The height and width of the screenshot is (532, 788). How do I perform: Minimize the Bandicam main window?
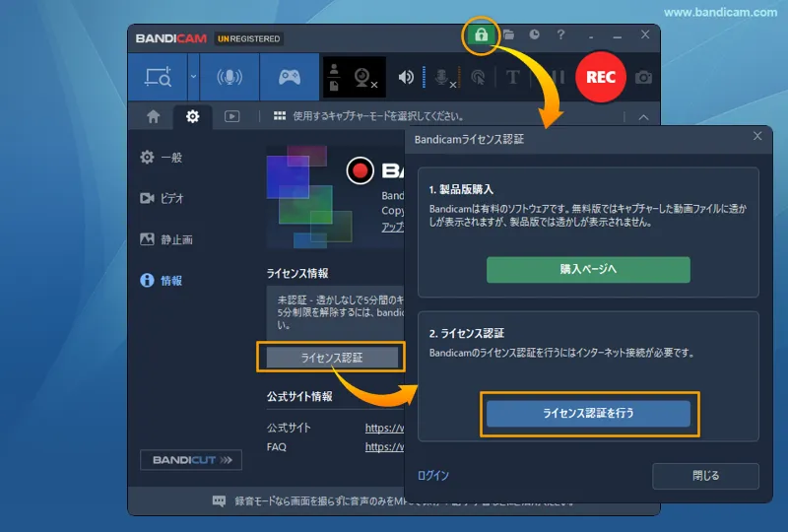pos(618,35)
